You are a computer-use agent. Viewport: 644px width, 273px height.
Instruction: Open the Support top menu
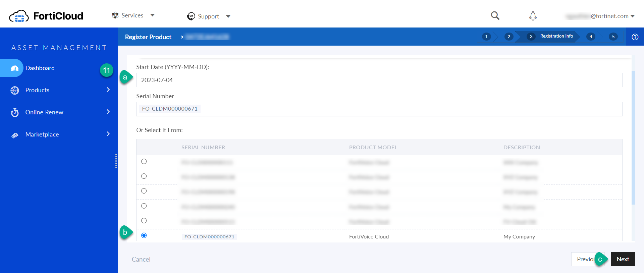click(208, 16)
